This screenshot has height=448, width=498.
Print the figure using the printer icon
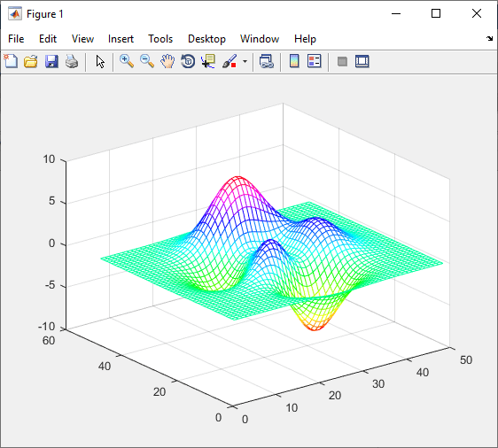72,61
